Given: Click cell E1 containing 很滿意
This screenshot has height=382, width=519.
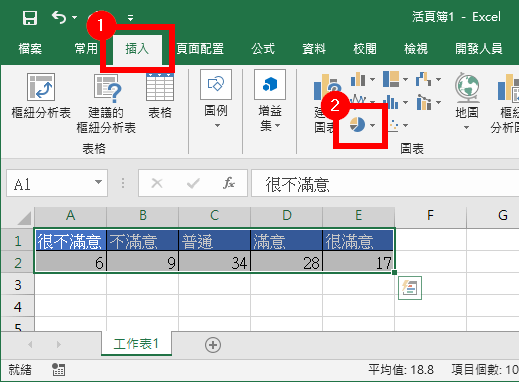Looking at the screenshot, I should 358,240.
